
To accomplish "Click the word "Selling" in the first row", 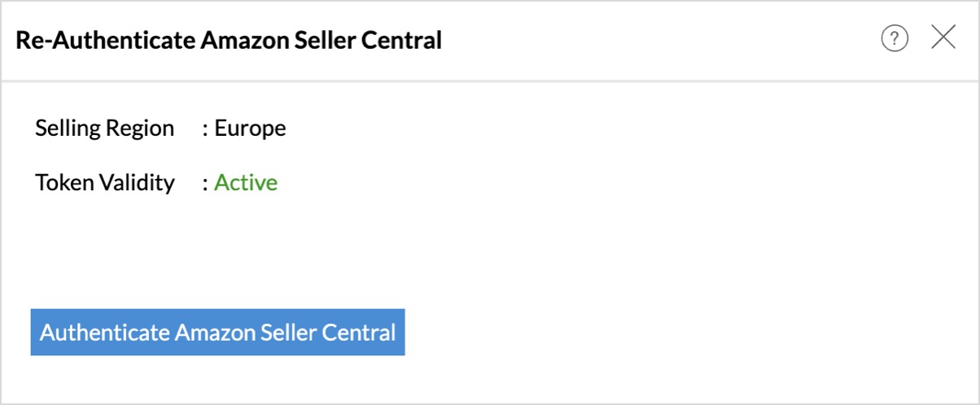I will 65,128.
